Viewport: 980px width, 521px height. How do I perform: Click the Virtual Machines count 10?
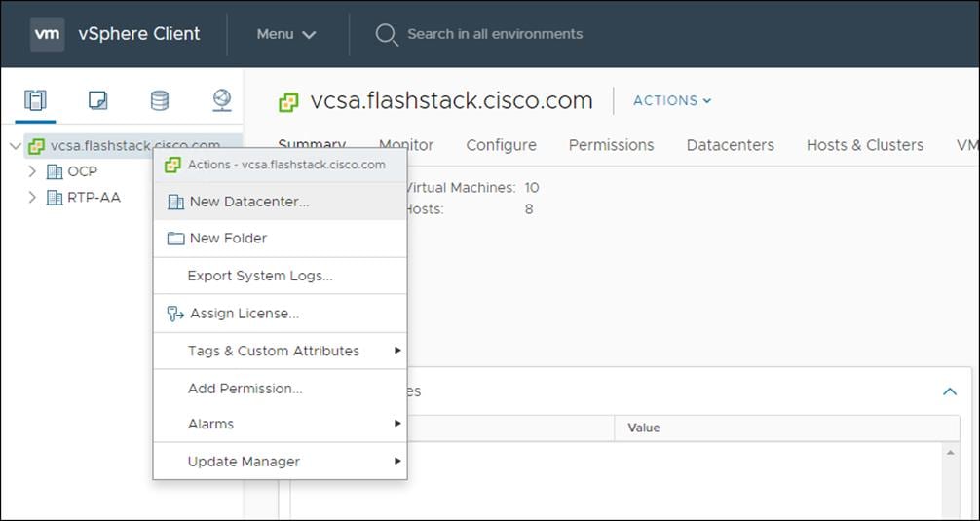532,187
